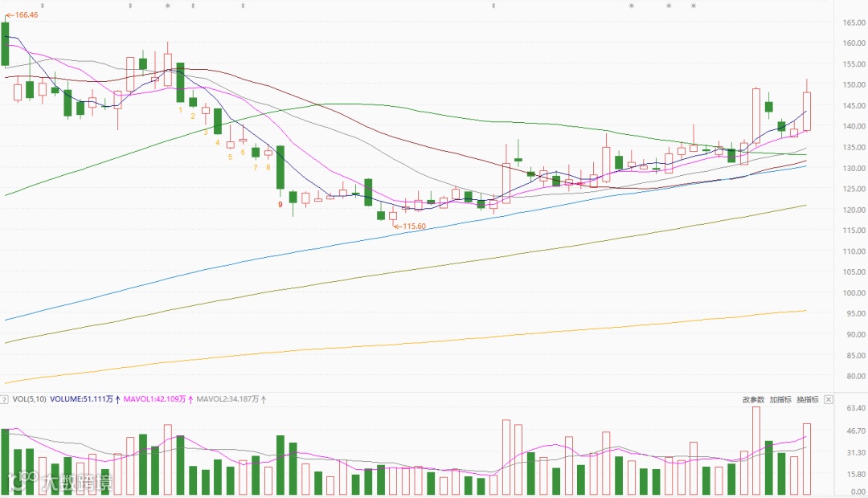
Task: Click the red sequence number 9 on the chart
Action: point(280,205)
